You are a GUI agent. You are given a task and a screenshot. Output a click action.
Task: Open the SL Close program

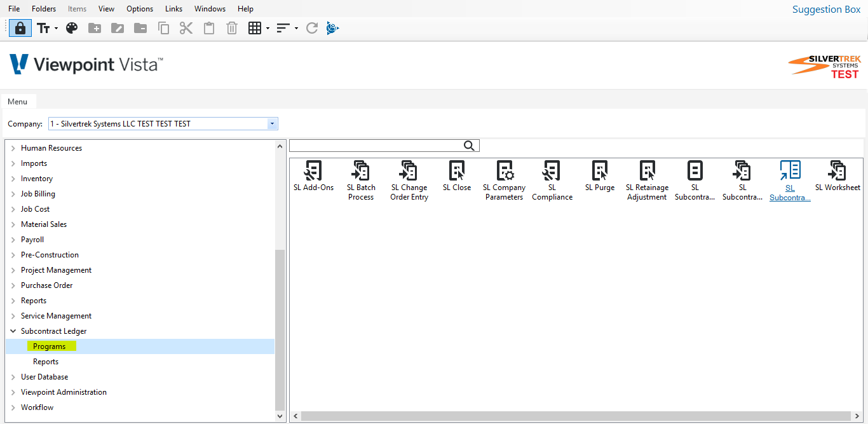[457, 176]
